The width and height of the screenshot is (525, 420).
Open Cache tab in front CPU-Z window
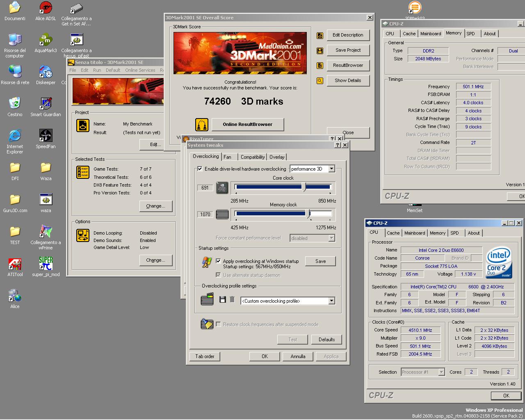coord(393,233)
